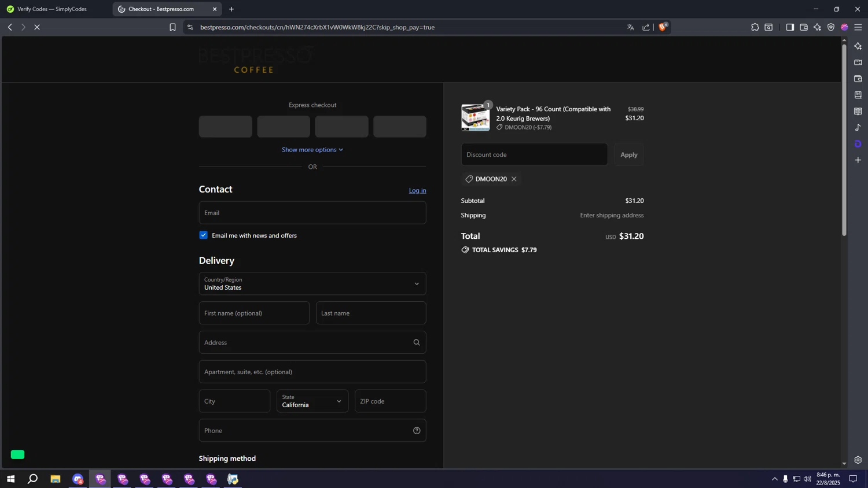Open Brave VPN shield icon
This screenshot has height=488, width=868.
tap(831, 27)
